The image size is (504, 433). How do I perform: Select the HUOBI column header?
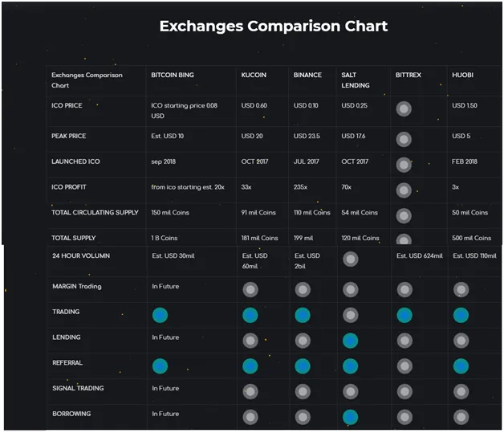(x=462, y=75)
